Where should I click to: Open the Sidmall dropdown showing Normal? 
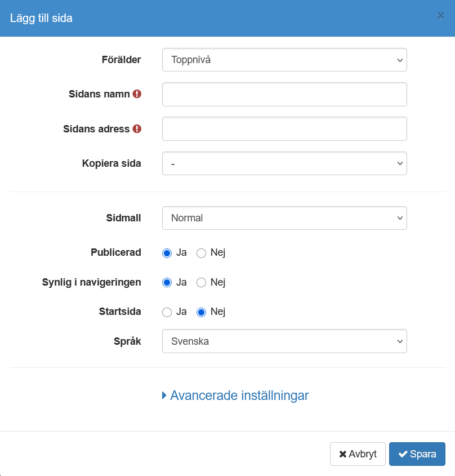pos(284,218)
